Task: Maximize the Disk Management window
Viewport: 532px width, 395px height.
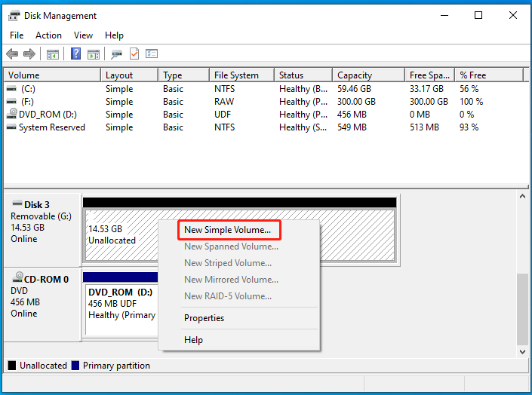Action: pos(478,15)
